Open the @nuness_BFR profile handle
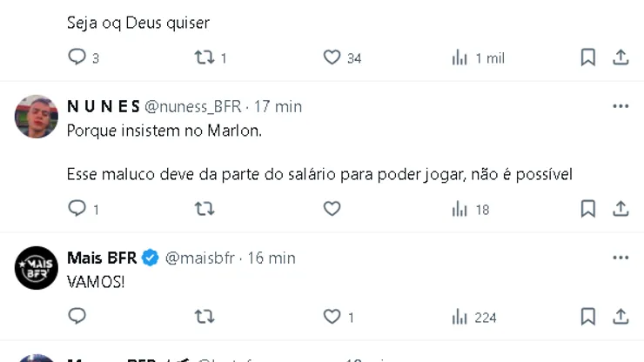The image size is (644, 362). click(x=192, y=106)
